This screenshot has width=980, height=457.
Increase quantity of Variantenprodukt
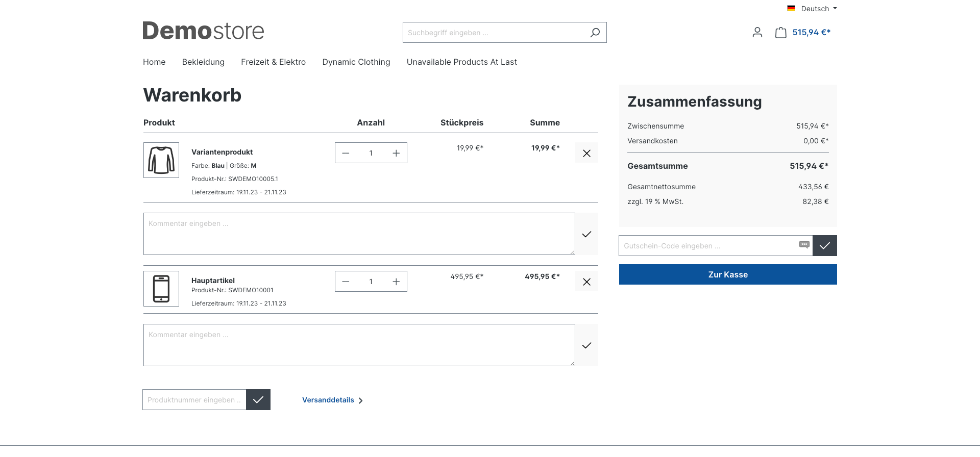[x=396, y=153]
